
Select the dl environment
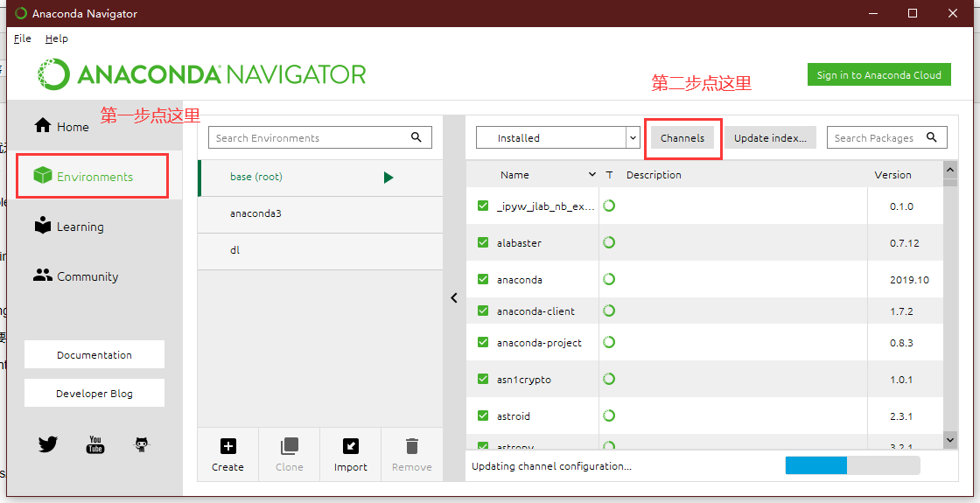click(320, 250)
